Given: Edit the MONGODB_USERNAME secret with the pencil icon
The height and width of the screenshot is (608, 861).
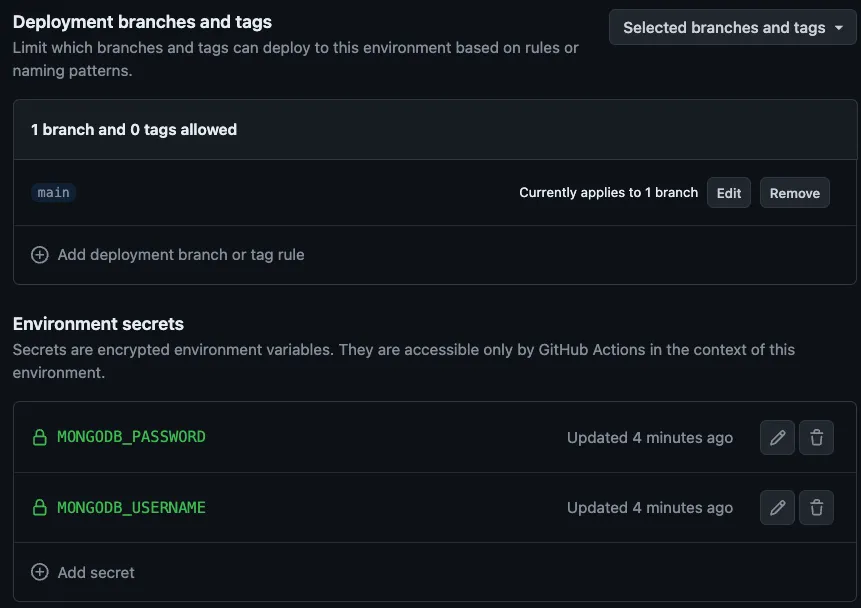Looking at the screenshot, I should coord(777,507).
